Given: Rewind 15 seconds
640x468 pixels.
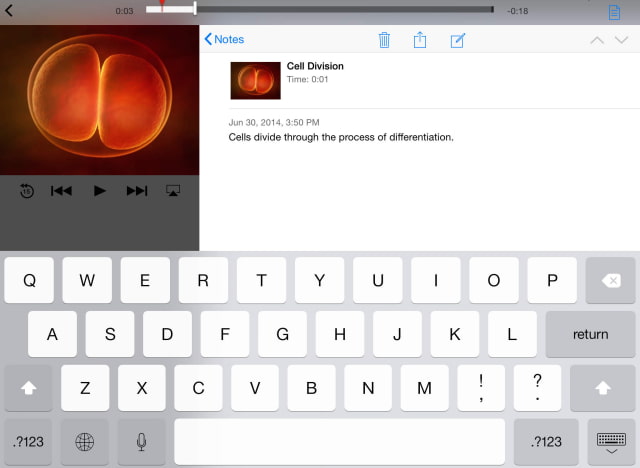Looking at the screenshot, I should [x=27, y=191].
